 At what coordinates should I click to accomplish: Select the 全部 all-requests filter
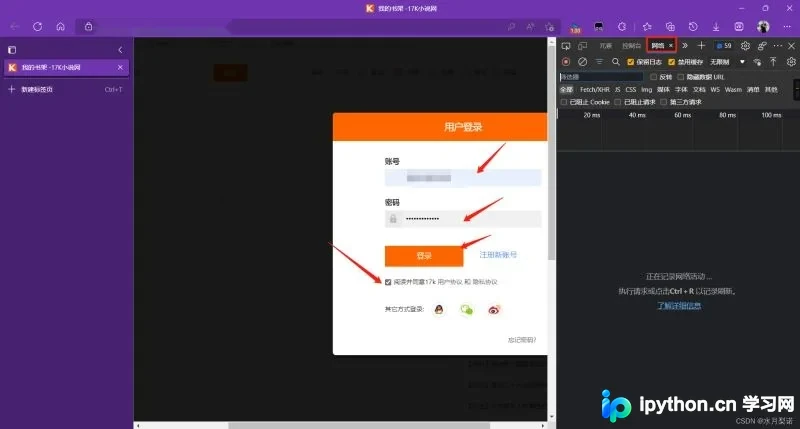click(567, 89)
